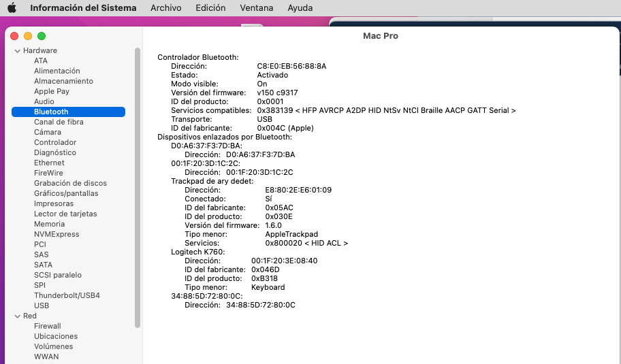The height and width of the screenshot is (364, 621).
Task: Open the Información del Sistema menu
Action: (x=83, y=8)
